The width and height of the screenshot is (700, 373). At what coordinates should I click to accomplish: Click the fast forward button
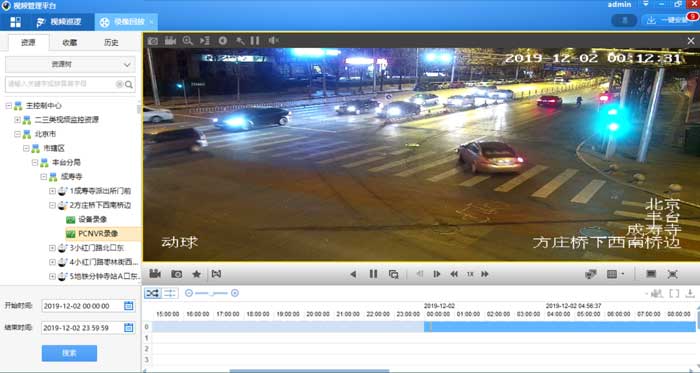pos(485,274)
